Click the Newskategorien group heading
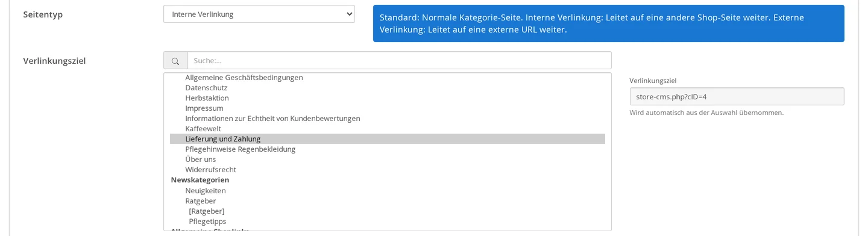The image size is (868, 236). pyautogui.click(x=200, y=180)
